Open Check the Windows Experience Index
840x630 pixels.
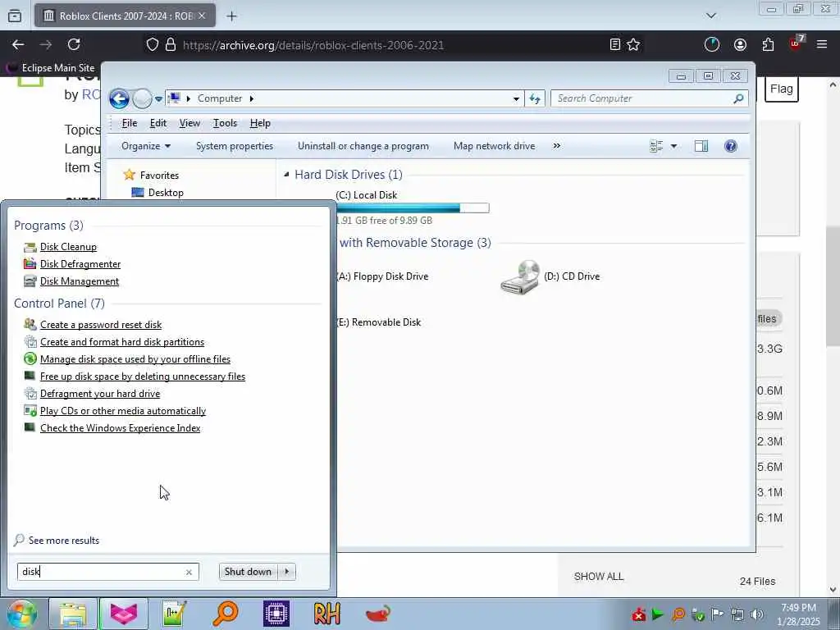(120, 428)
